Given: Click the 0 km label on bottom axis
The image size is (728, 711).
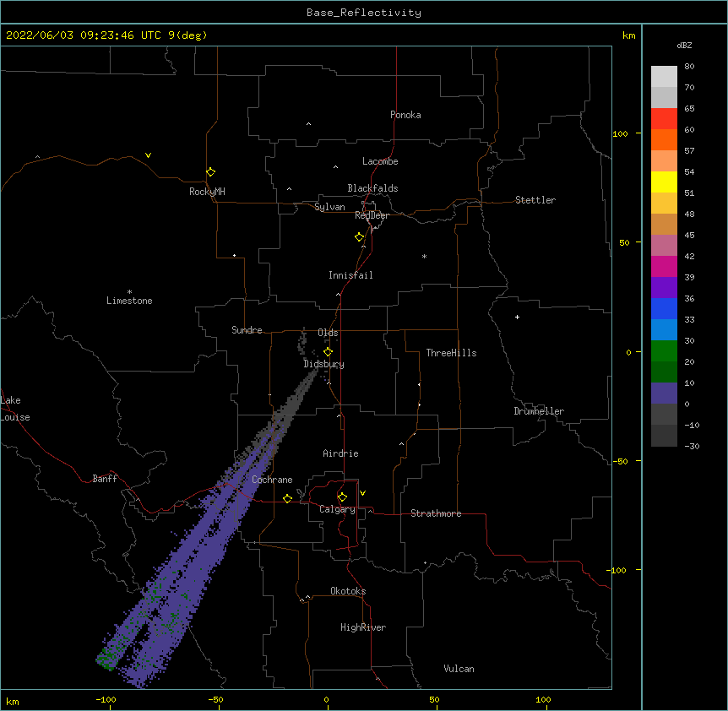Looking at the screenshot, I should coord(326,699).
